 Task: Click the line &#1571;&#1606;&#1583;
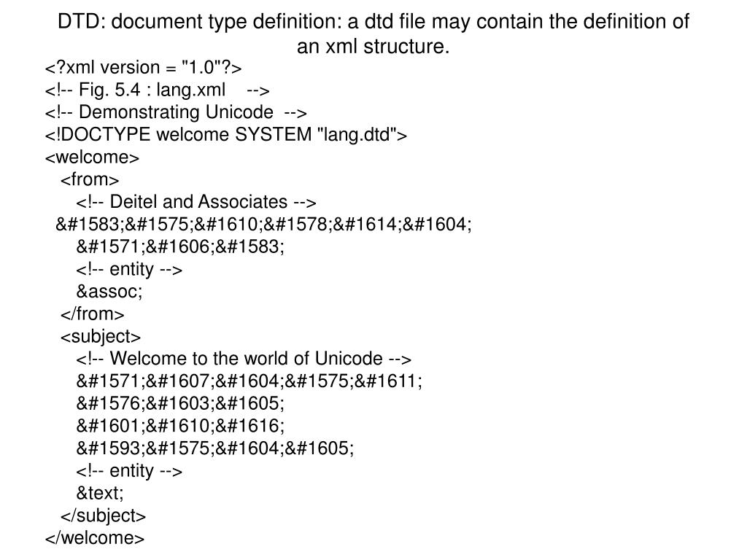point(180,246)
